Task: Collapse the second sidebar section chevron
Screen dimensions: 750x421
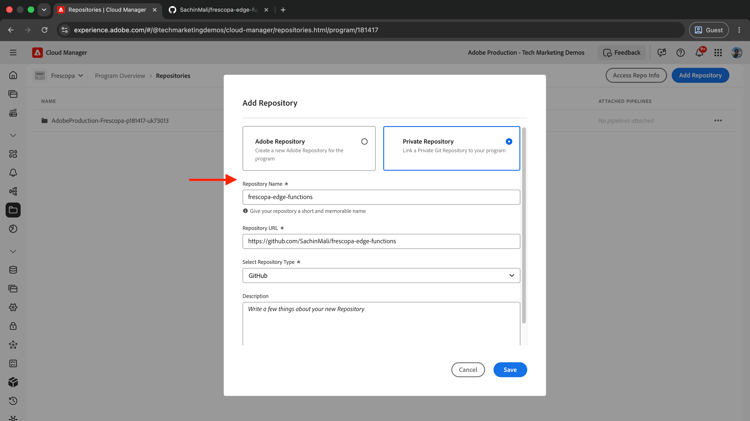Action: tap(13, 251)
